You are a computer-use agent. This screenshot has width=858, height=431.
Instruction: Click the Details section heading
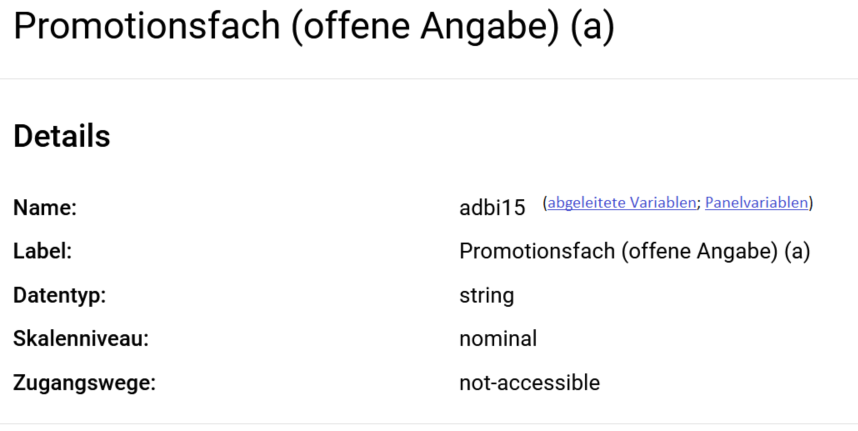pos(62,136)
